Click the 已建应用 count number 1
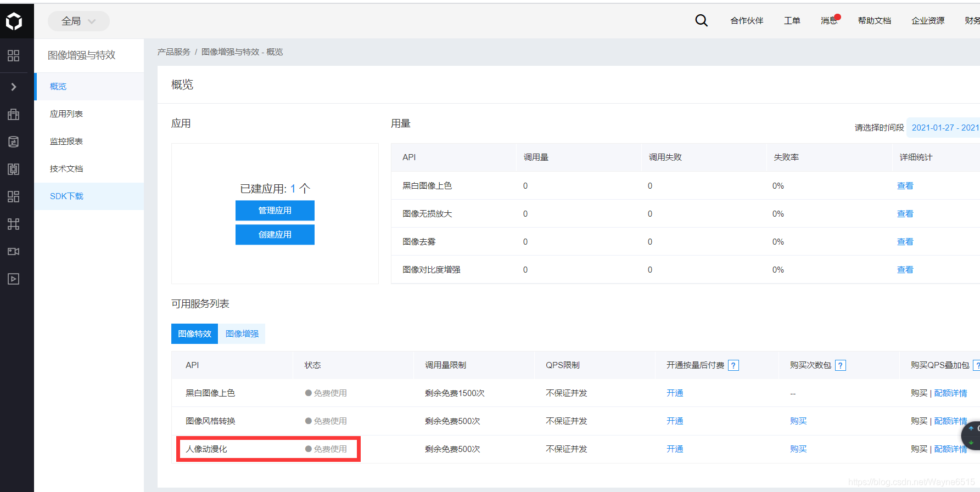980x492 pixels. 293,189
